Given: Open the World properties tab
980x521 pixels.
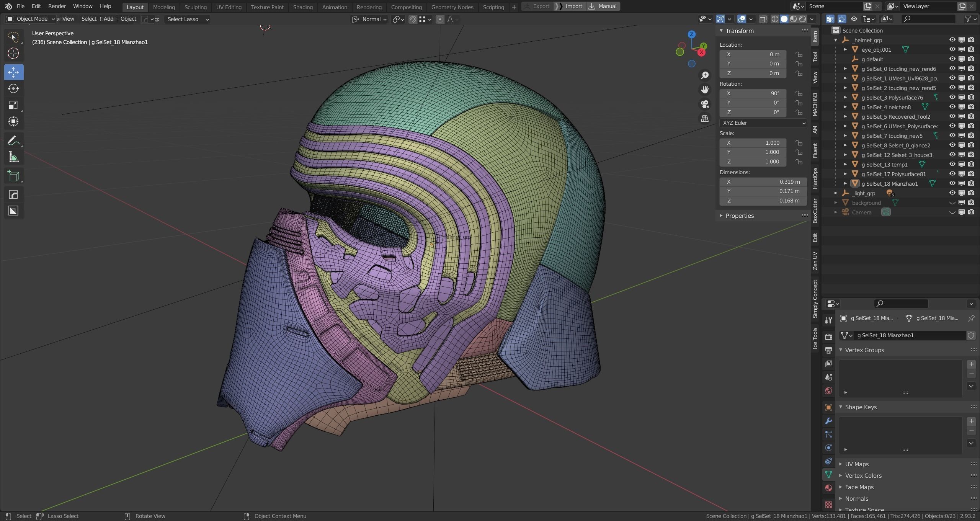Looking at the screenshot, I should (x=828, y=390).
